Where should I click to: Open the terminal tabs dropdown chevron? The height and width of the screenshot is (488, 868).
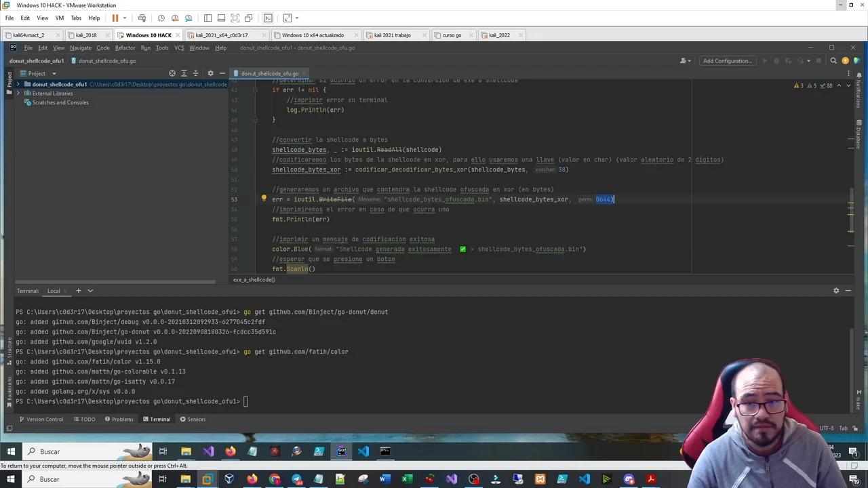[x=90, y=290]
